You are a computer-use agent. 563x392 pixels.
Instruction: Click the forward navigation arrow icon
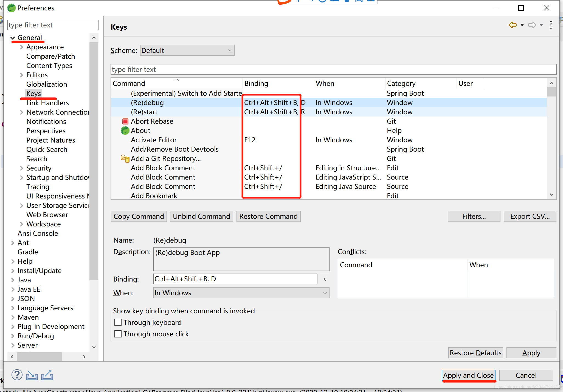coord(532,25)
